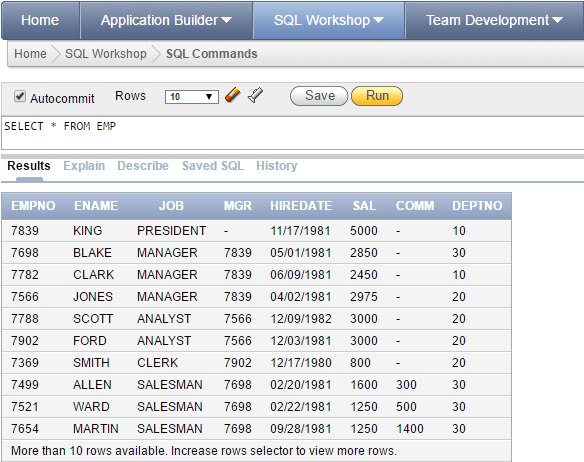This screenshot has width=584, height=462.
Task: Click the MGR column header
Action: tap(238, 206)
